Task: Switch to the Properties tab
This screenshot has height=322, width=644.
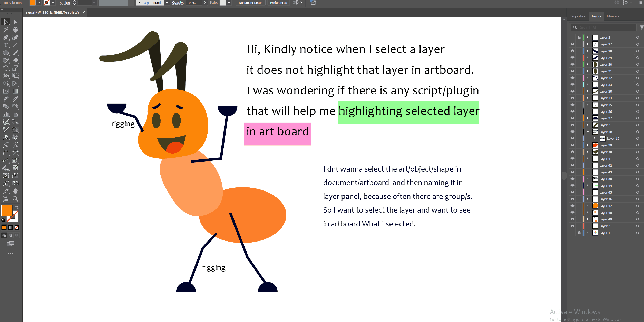Action: click(578, 16)
